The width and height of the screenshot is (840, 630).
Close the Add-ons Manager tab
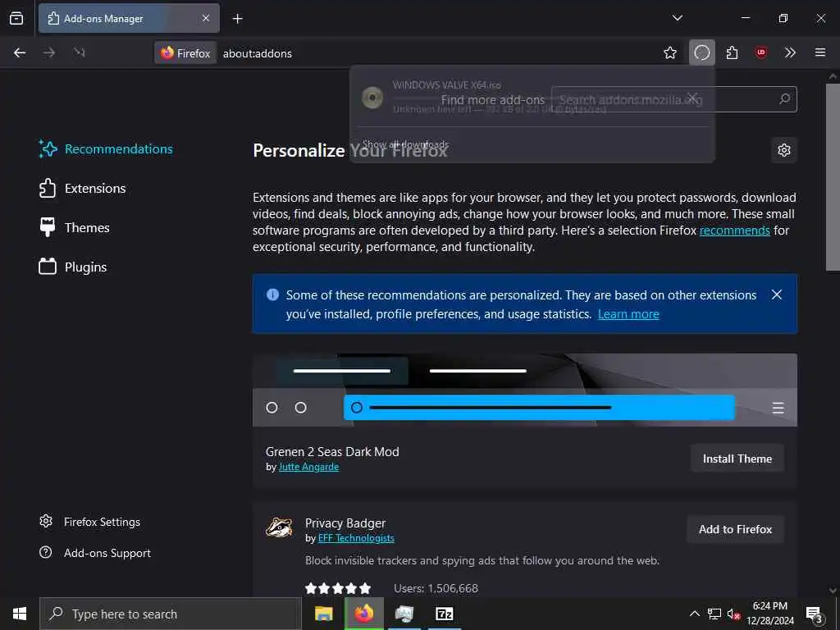[x=206, y=18]
